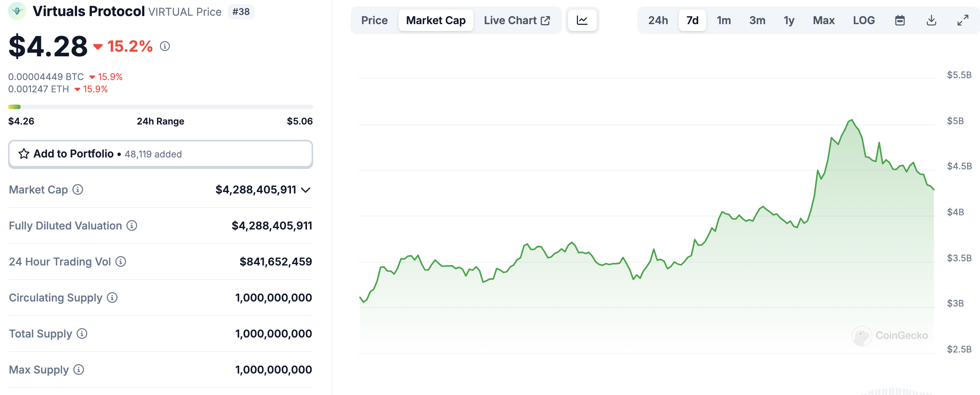Expand the Market Cap value chevron
The height and width of the screenshot is (395, 980).
click(305, 190)
